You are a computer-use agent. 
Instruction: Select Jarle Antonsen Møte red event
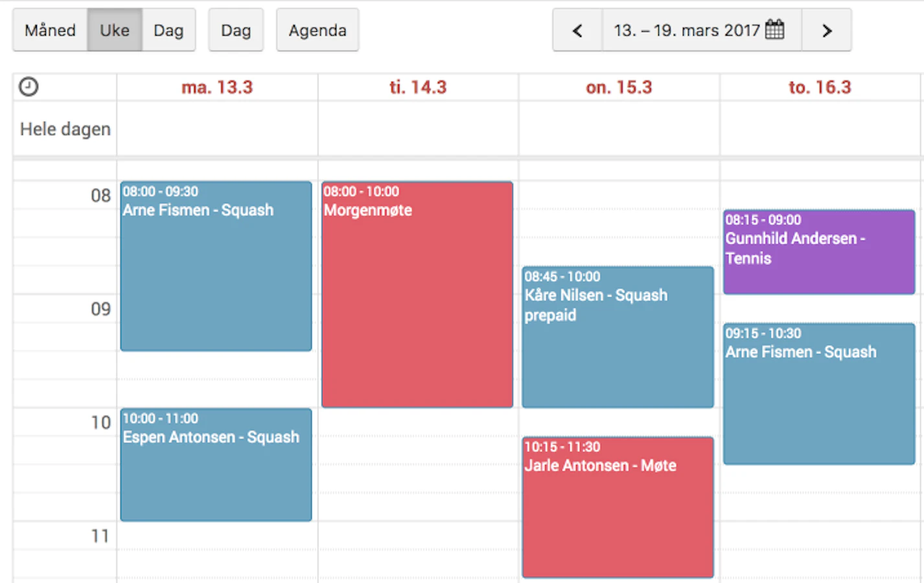click(618, 507)
